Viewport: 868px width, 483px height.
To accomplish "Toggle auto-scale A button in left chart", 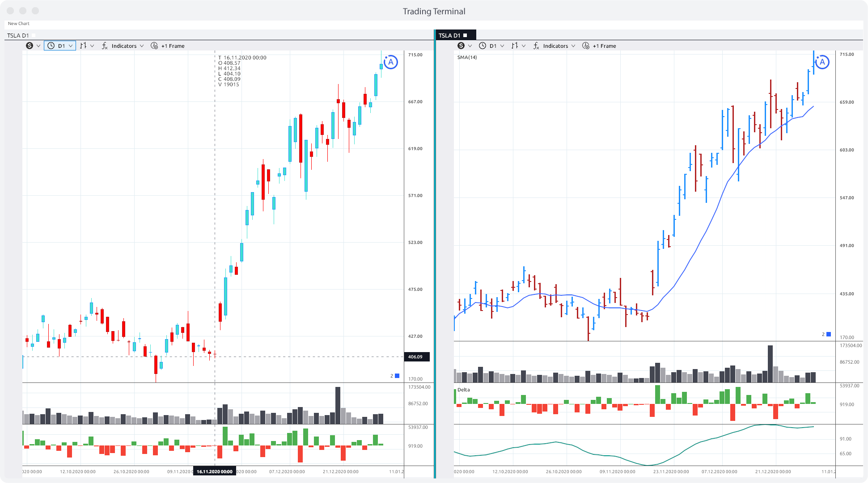I will click(390, 62).
